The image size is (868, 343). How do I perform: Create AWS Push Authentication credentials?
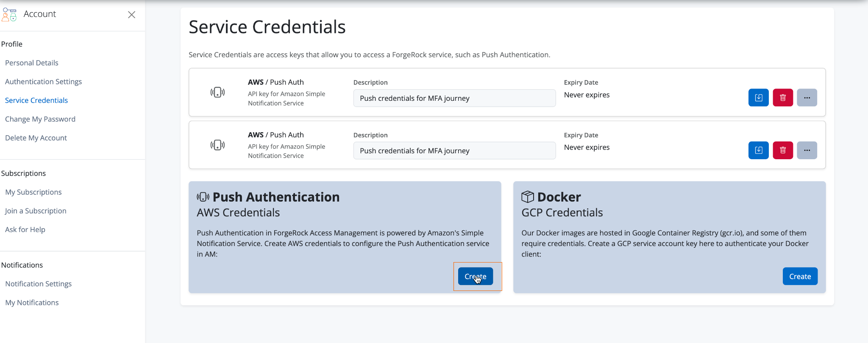476,277
